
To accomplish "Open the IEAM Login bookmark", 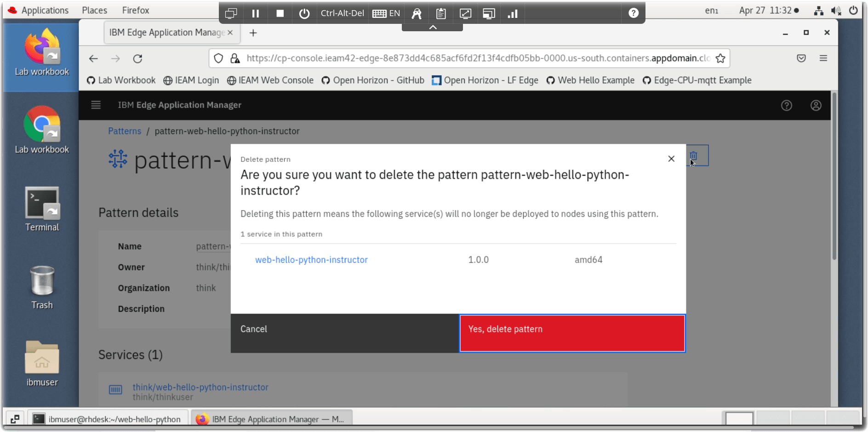I will pyautogui.click(x=191, y=80).
